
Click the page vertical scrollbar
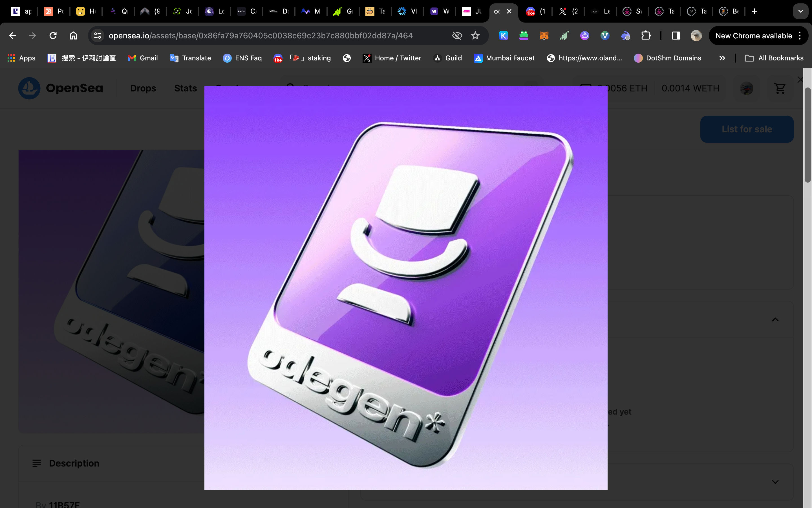(807, 135)
